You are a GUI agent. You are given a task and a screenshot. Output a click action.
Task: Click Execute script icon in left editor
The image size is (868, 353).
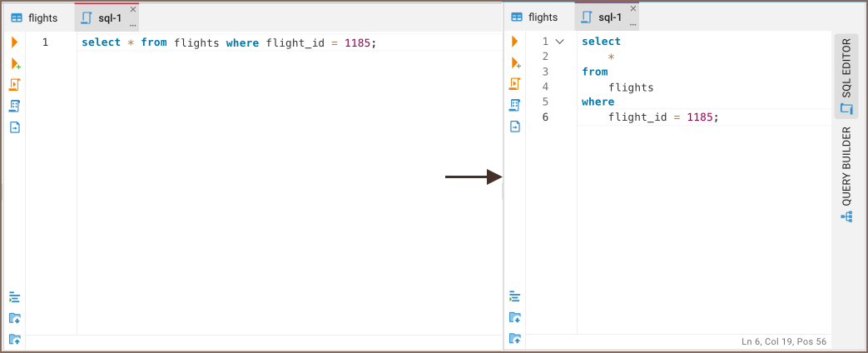(15, 85)
